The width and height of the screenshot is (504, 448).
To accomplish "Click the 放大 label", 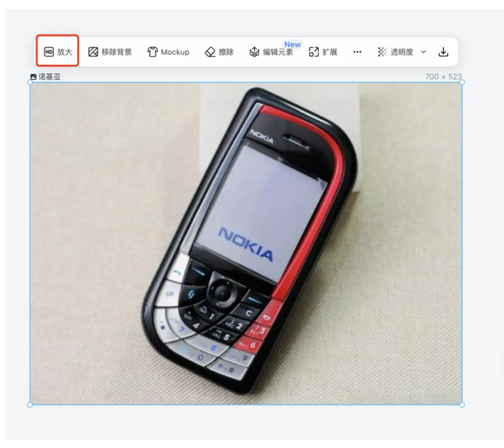I will click(x=65, y=52).
